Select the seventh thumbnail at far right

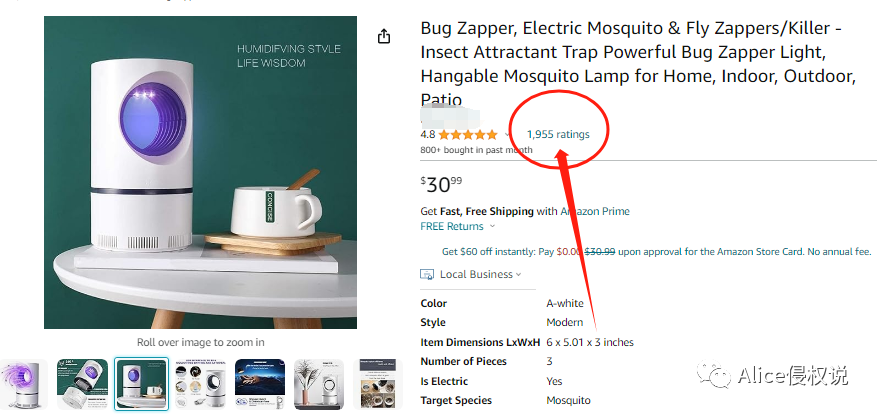pyautogui.click(x=379, y=385)
